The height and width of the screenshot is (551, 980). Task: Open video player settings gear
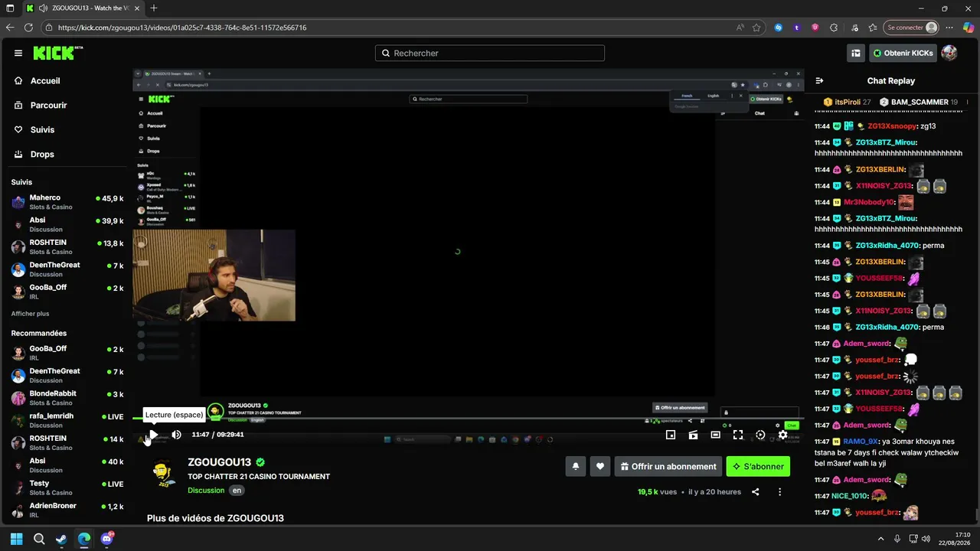pyautogui.click(x=782, y=435)
